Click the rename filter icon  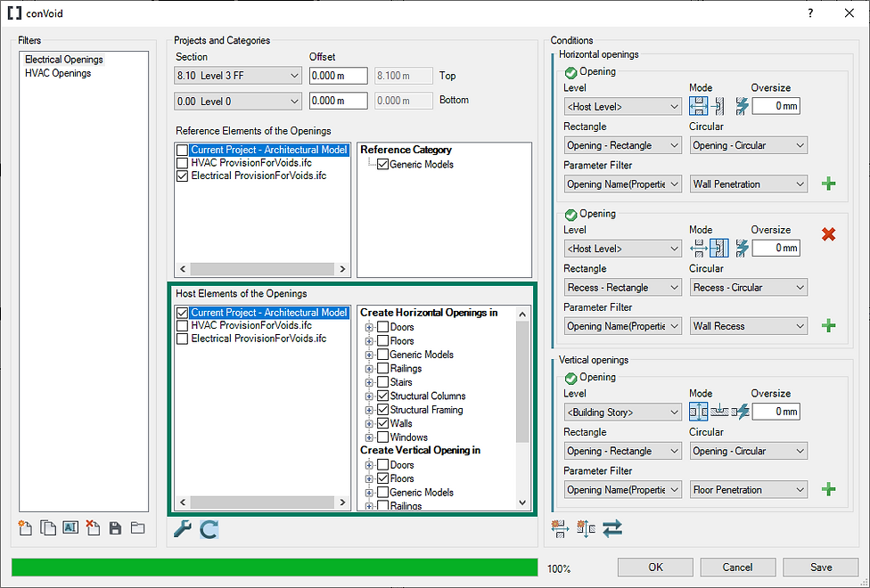(70, 527)
